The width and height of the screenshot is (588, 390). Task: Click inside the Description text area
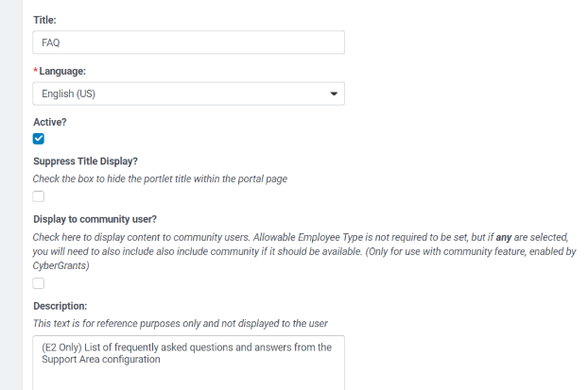[189, 363]
